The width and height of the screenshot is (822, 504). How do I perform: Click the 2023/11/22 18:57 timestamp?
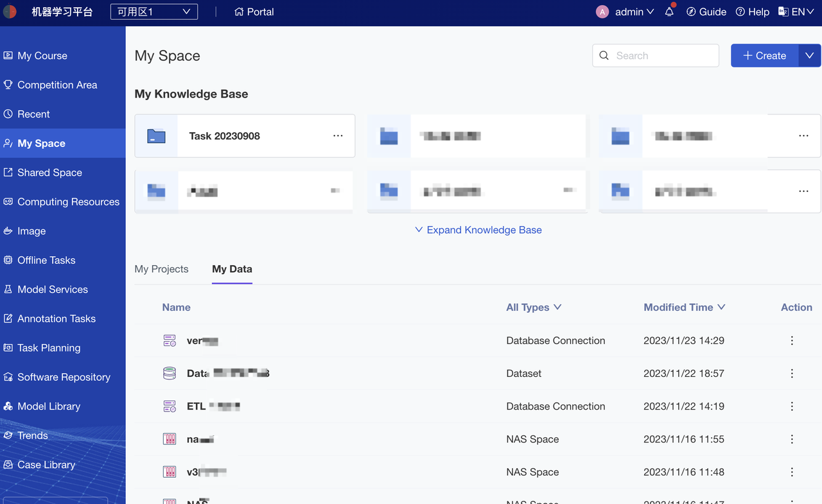tap(684, 374)
